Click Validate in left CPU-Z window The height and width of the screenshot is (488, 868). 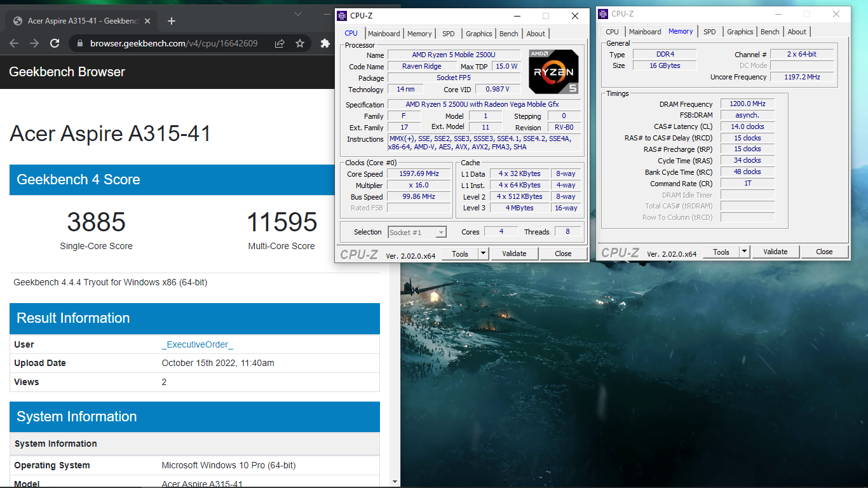(x=514, y=254)
